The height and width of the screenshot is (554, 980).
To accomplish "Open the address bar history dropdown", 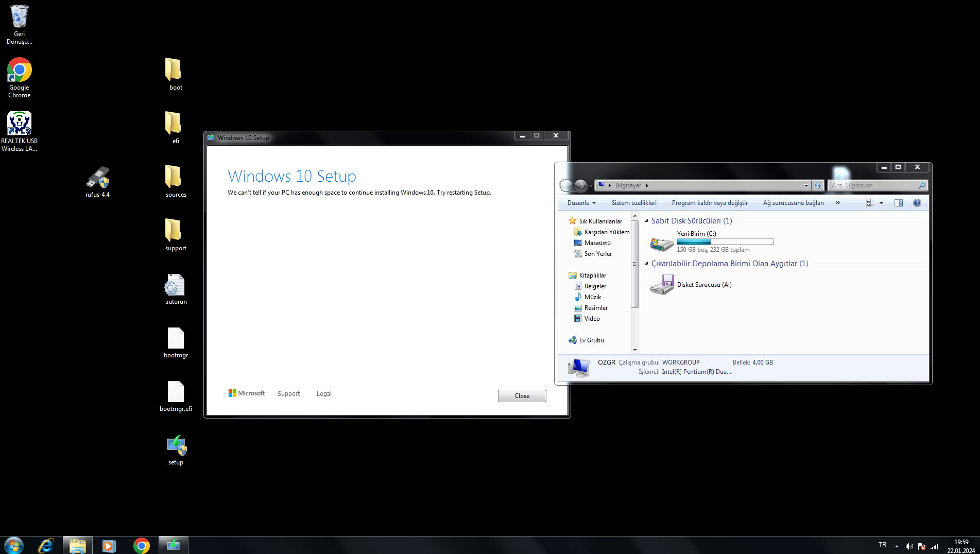I will pos(806,185).
